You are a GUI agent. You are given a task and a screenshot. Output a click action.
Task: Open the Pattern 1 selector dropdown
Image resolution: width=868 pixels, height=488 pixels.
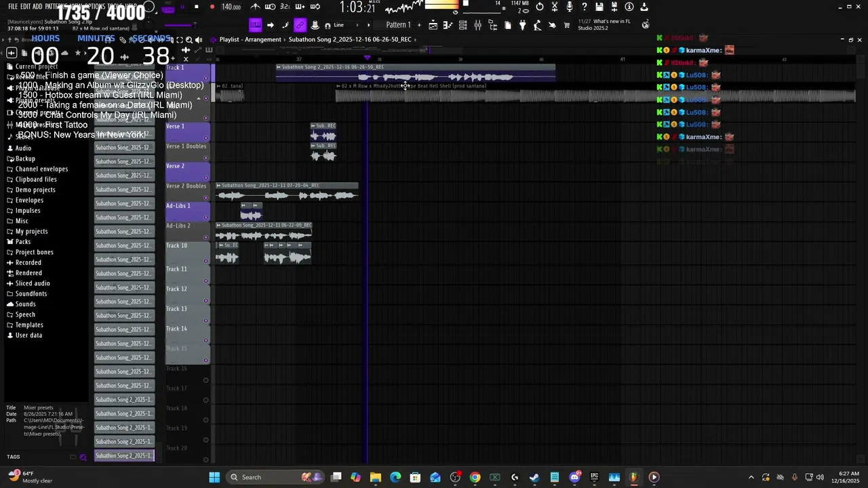[x=398, y=25]
